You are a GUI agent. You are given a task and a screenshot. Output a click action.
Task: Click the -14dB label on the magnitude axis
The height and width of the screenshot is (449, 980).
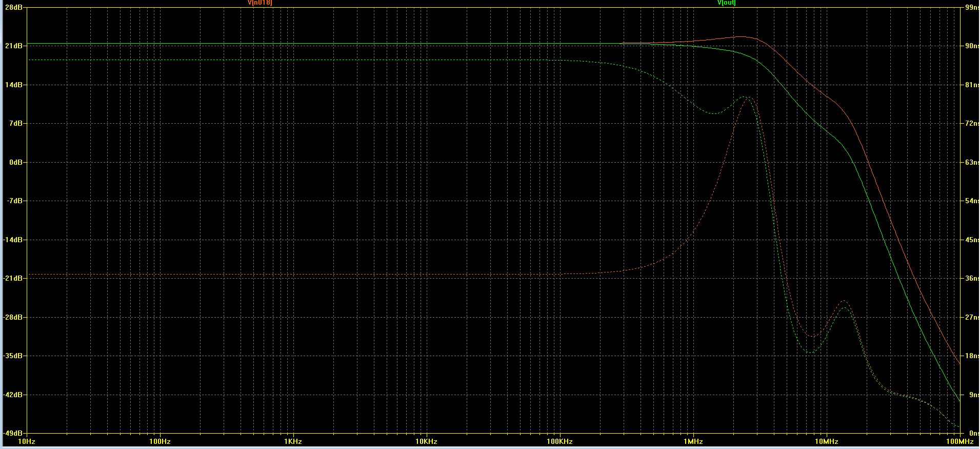click(13, 240)
